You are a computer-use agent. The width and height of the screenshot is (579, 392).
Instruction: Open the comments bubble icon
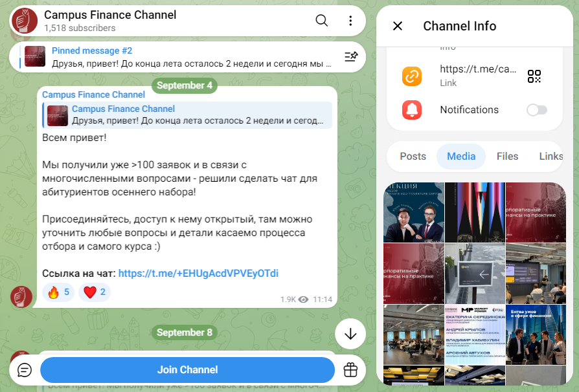point(25,370)
